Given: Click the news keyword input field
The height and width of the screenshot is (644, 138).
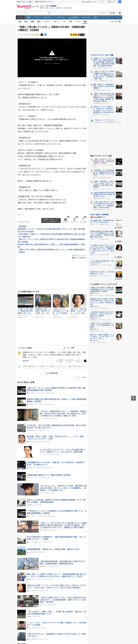Looking at the screenshot, I should pyautogui.click(x=32, y=13).
